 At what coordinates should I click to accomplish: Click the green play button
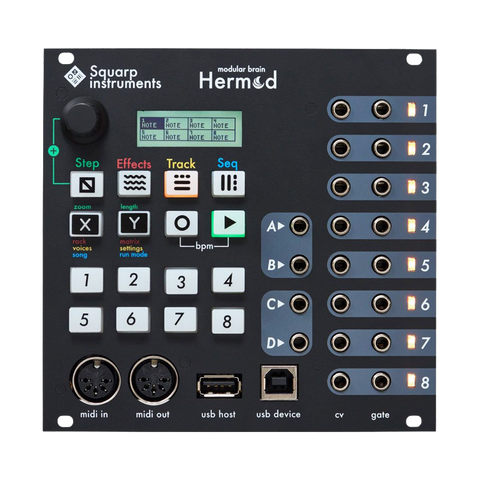click(229, 223)
